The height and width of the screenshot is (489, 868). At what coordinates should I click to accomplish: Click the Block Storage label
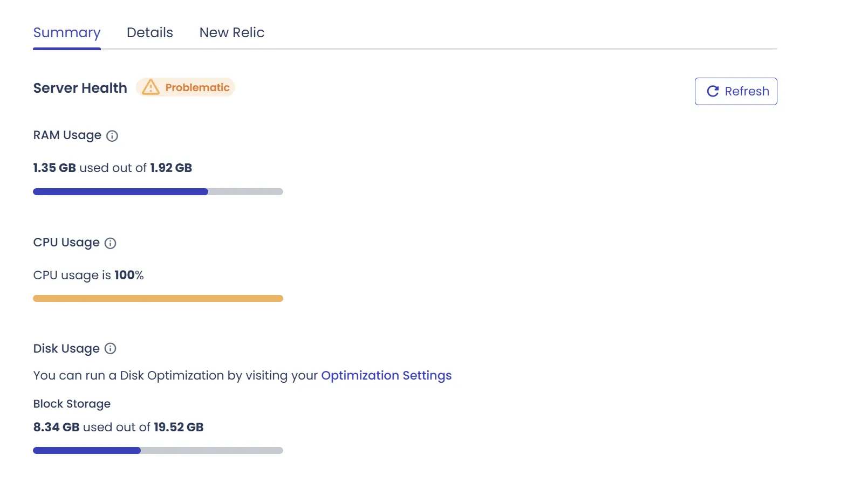pyautogui.click(x=72, y=404)
